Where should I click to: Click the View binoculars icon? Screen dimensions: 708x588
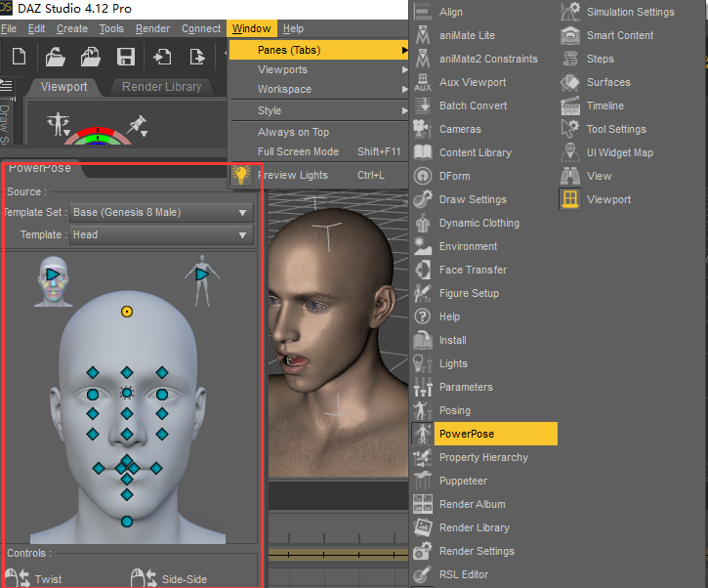[x=570, y=176]
